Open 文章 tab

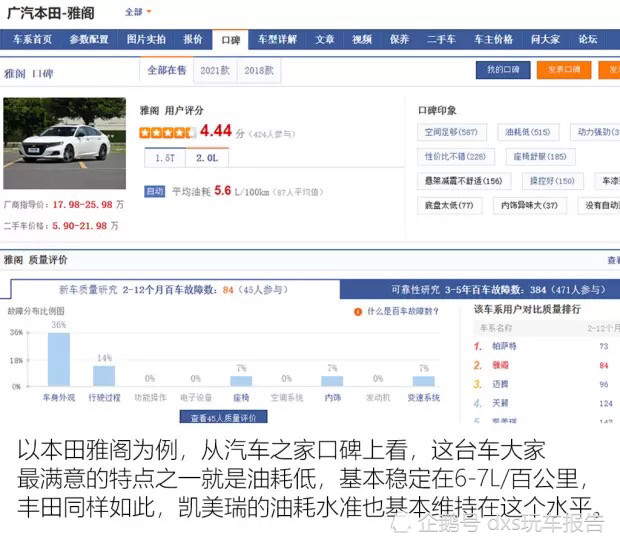pyautogui.click(x=325, y=40)
